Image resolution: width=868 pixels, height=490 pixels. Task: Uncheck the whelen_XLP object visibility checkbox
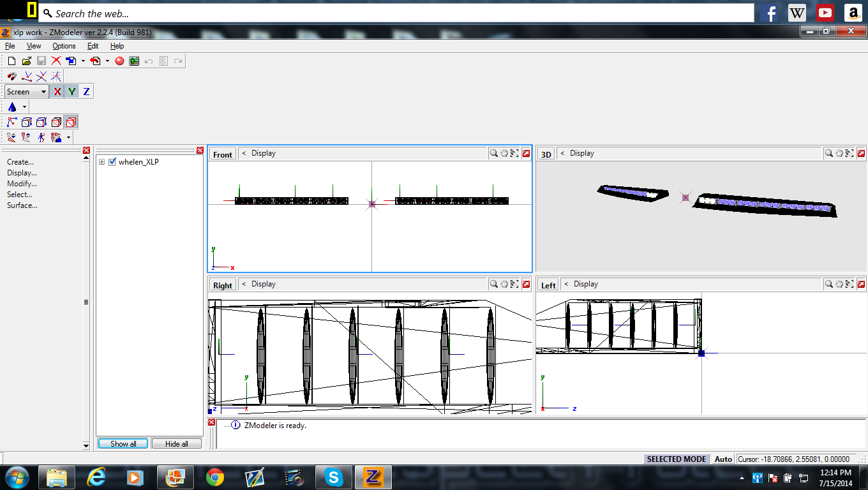[x=112, y=162]
